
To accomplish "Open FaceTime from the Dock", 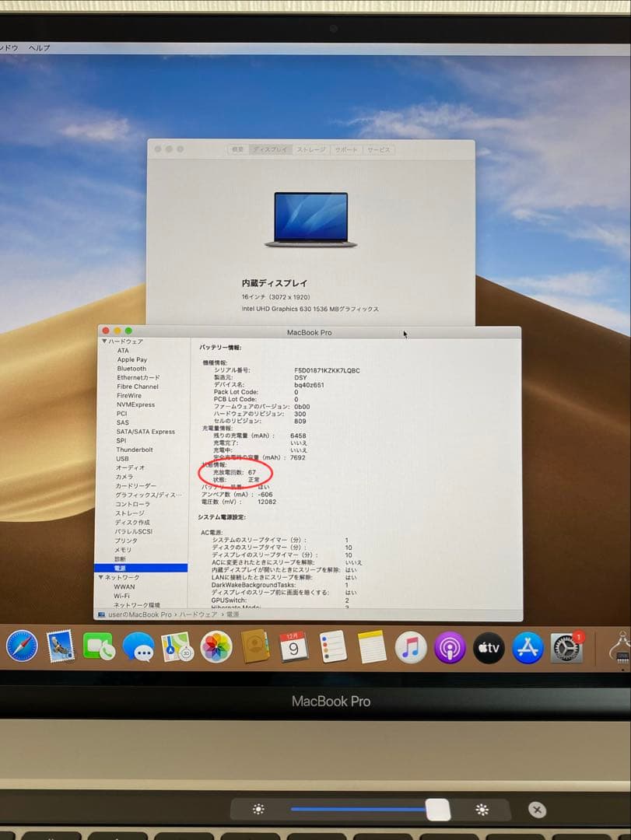I will tap(100, 646).
